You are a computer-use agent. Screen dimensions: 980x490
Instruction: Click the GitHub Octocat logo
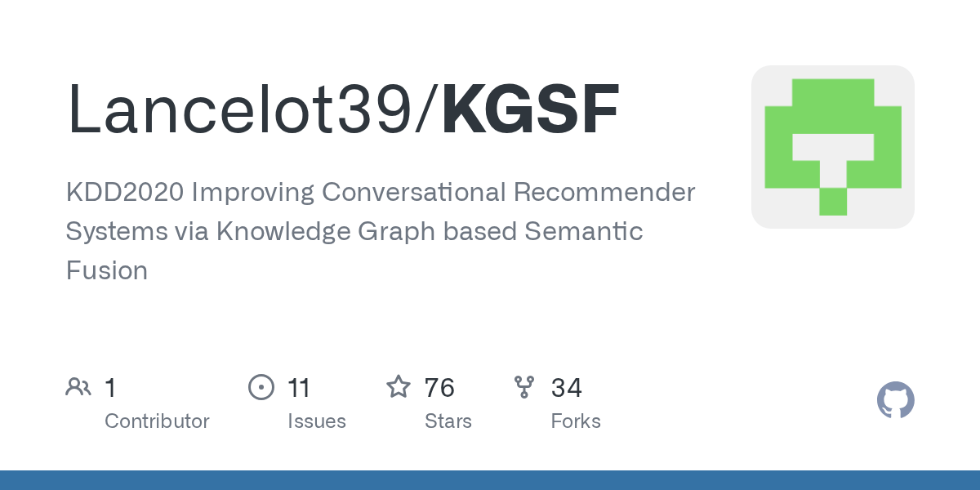(x=895, y=400)
